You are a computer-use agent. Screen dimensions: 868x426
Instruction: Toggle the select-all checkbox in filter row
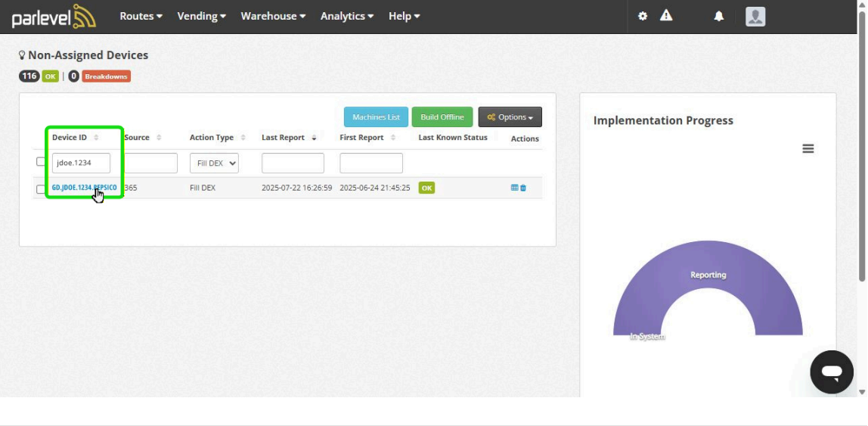click(41, 162)
